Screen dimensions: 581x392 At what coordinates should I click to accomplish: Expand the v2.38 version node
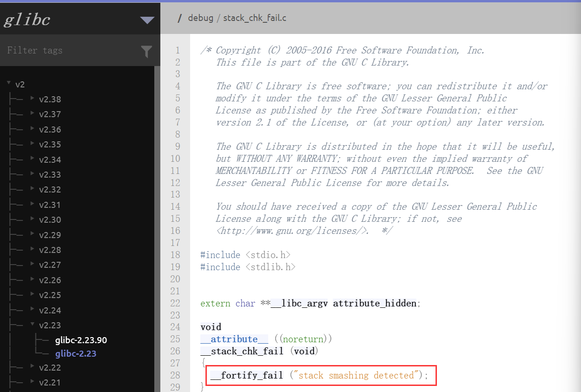click(32, 99)
